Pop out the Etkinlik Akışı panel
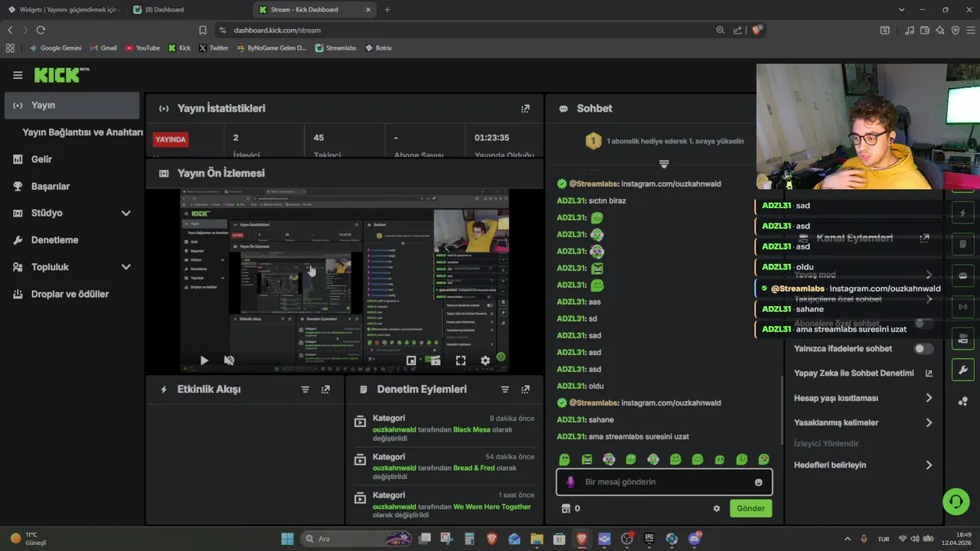The image size is (980, 551). coord(325,390)
